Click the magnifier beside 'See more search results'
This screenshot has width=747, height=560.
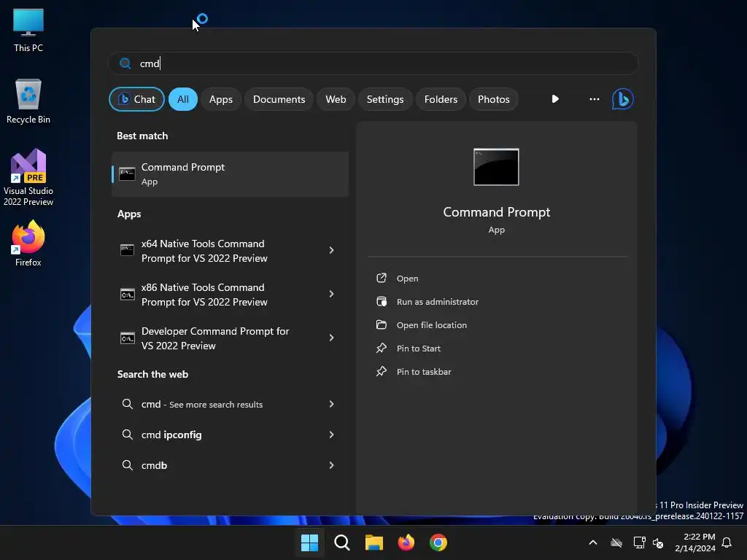point(127,404)
